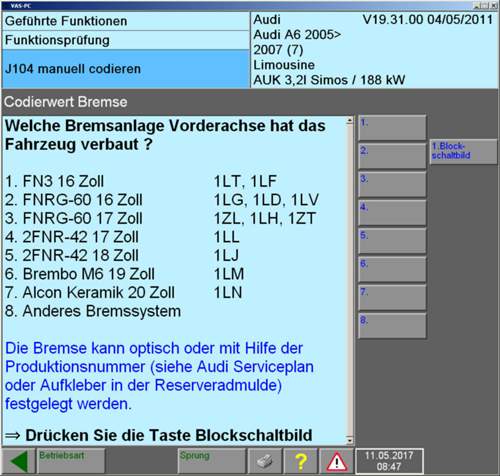Click the date and time display 11.05.2017
This screenshot has height=476, width=500.
pyautogui.click(x=389, y=461)
